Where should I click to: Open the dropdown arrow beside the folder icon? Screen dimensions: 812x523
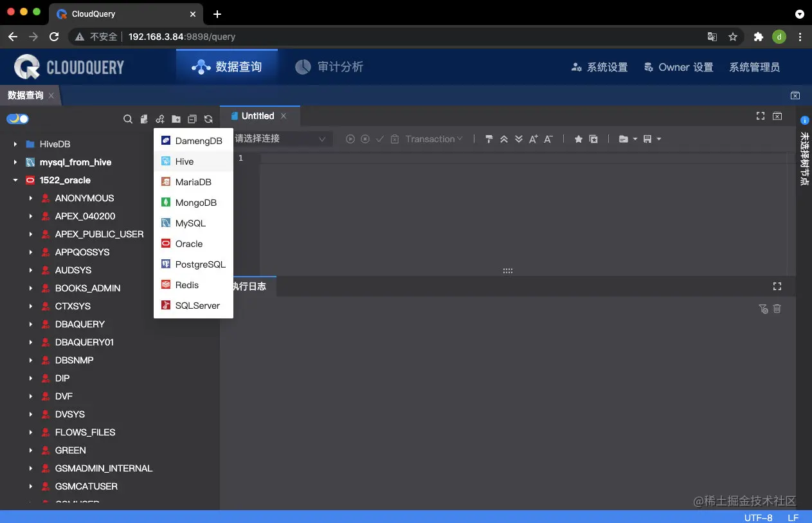pos(635,139)
